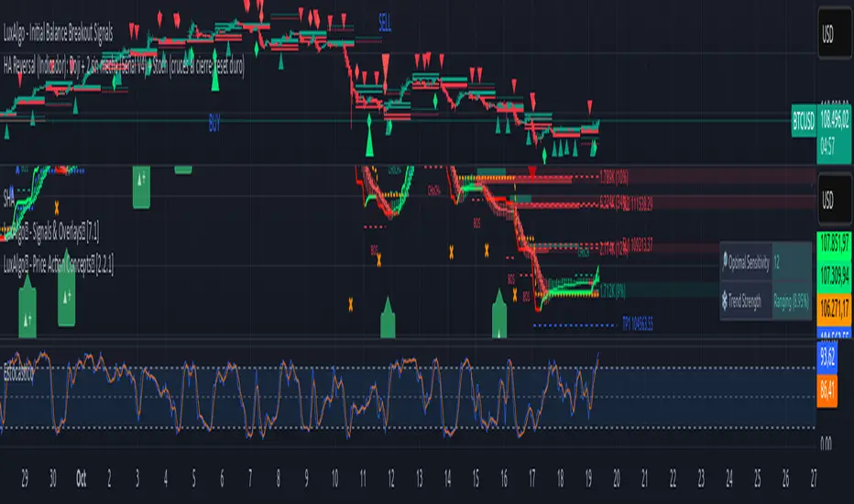This screenshot has width=854, height=504.
Task: Select the LuxAlgo Initial Balance Breakout Signals legend
Action: coord(58,34)
